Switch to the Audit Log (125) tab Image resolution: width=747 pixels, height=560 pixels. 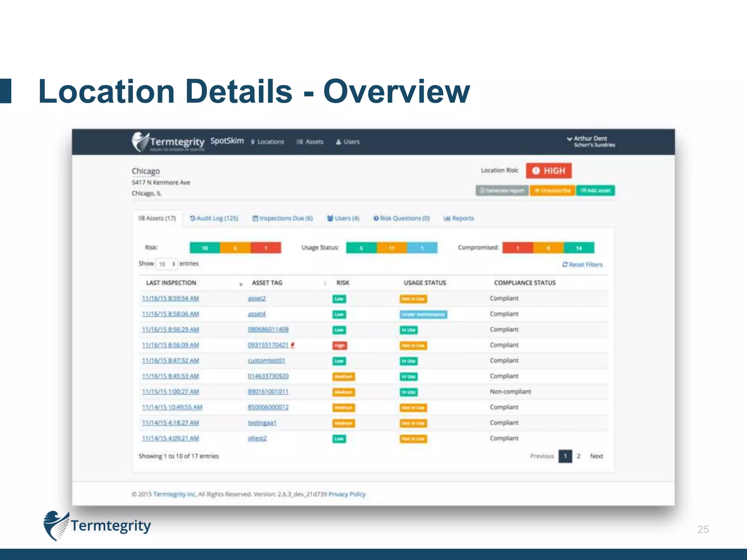coord(214,218)
